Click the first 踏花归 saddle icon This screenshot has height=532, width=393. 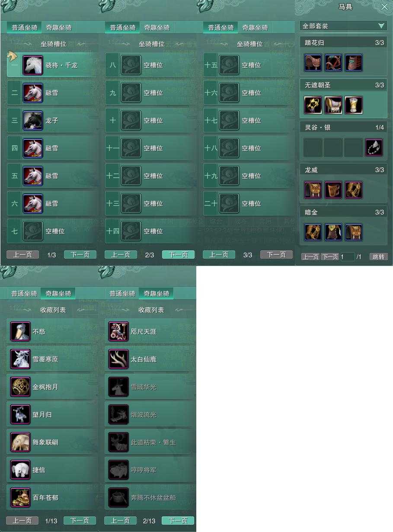pyautogui.click(x=313, y=63)
